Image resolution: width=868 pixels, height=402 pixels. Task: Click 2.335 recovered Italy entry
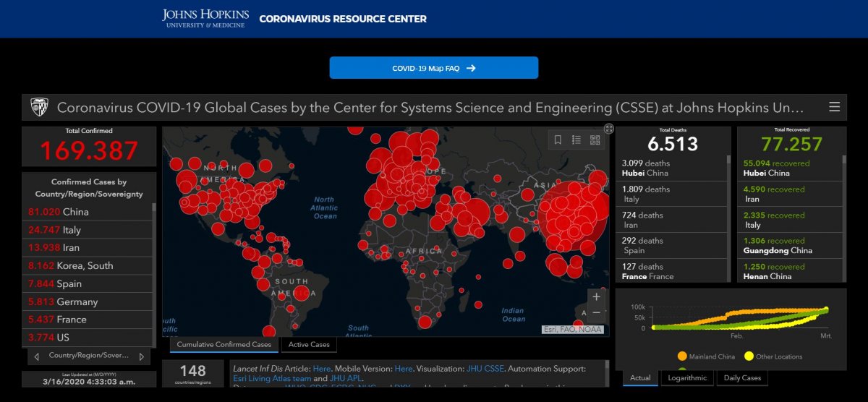(x=788, y=220)
